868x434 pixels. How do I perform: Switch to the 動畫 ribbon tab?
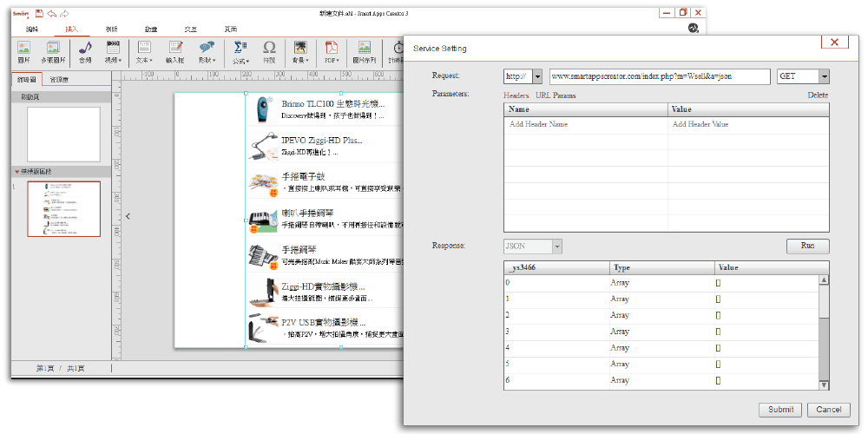pyautogui.click(x=151, y=30)
